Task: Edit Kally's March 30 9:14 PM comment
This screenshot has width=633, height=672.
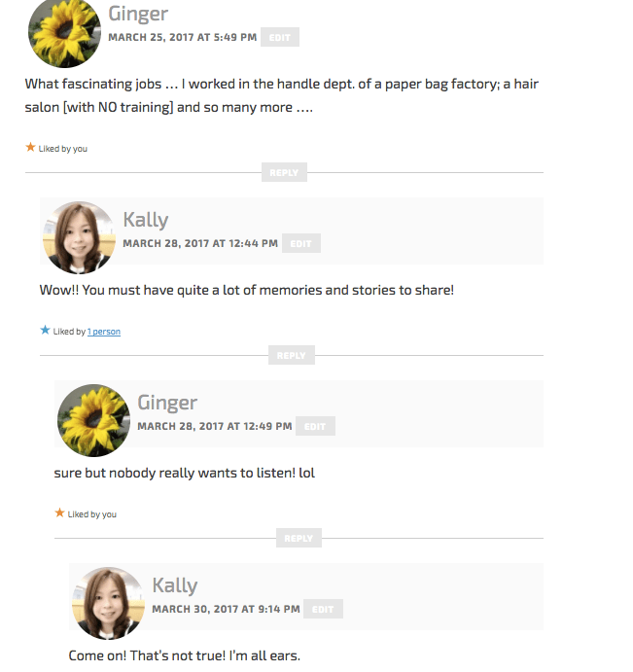Action: [x=323, y=609]
